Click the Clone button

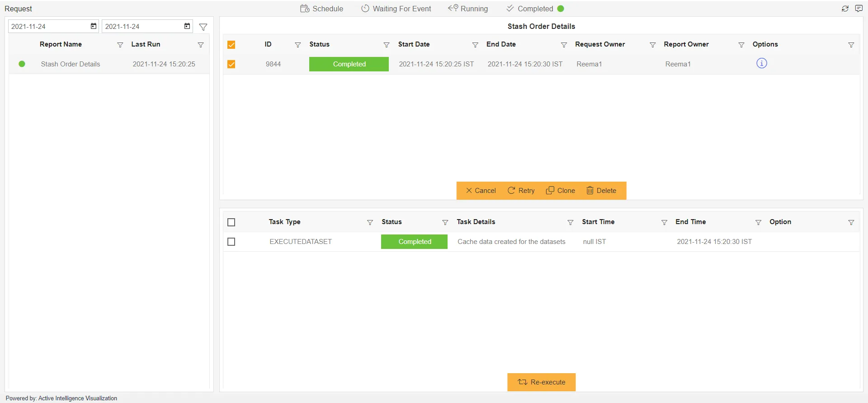[x=561, y=191]
